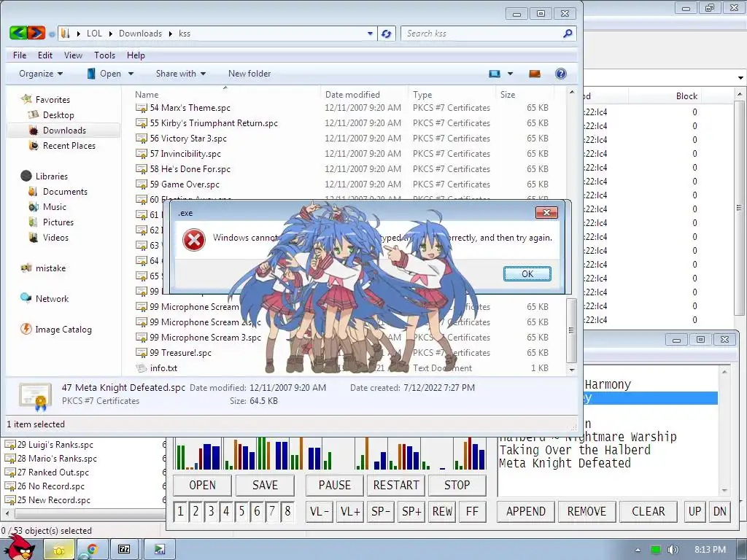Viewport: 747px width, 560px height.
Task: Open Image Catalog in navigation pane
Action: click(63, 329)
